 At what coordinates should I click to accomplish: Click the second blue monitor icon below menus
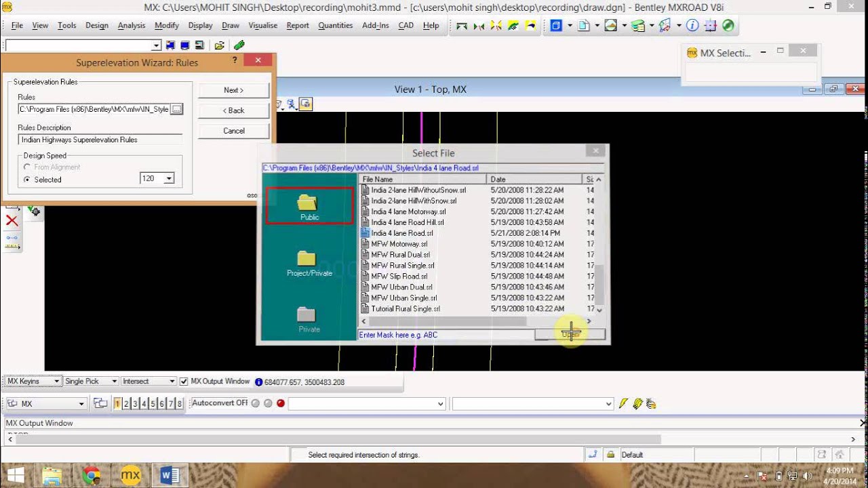tap(184, 45)
